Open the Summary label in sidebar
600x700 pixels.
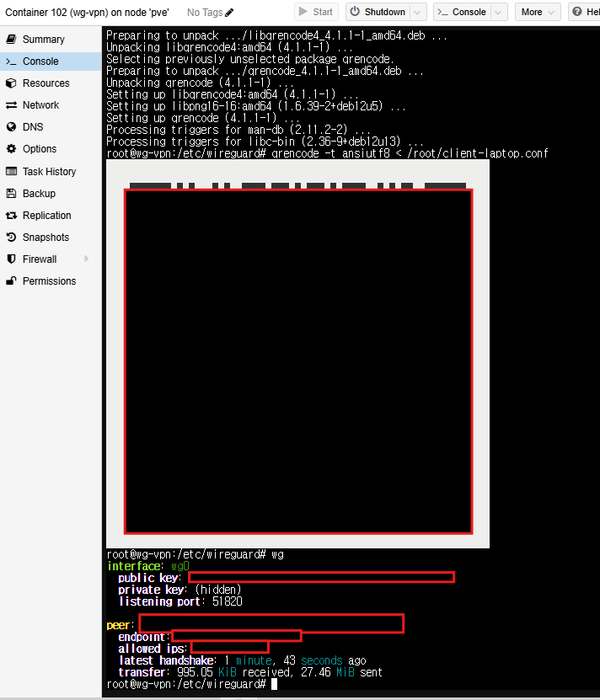[43, 40]
